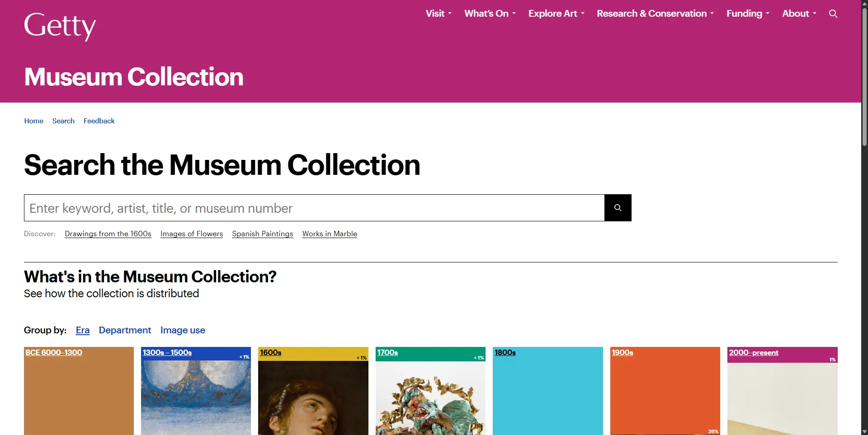This screenshot has width=868, height=435.
Task: Open the search icon in the top navigation
Action: point(833,14)
